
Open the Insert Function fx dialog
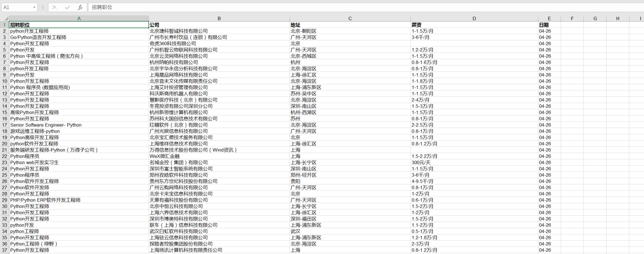[x=80, y=7]
